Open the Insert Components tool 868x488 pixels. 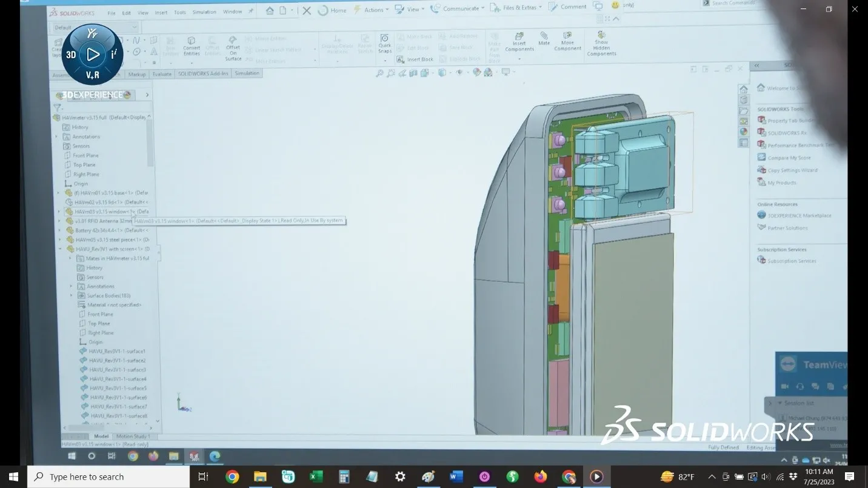tap(518, 44)
